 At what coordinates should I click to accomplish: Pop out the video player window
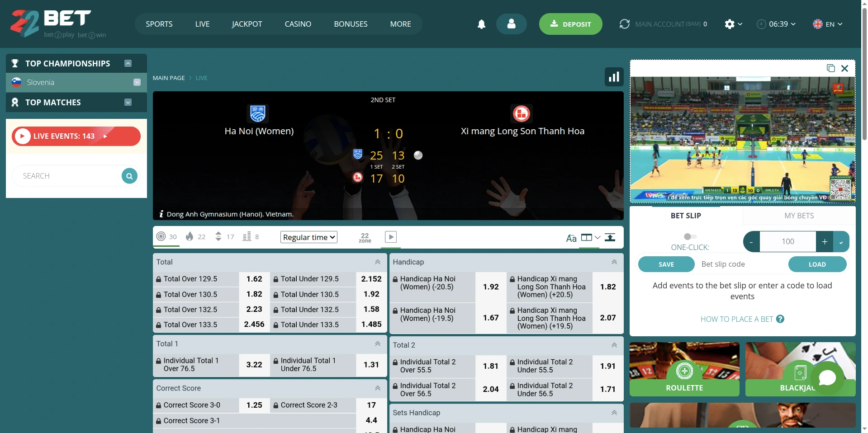[830, 68]
